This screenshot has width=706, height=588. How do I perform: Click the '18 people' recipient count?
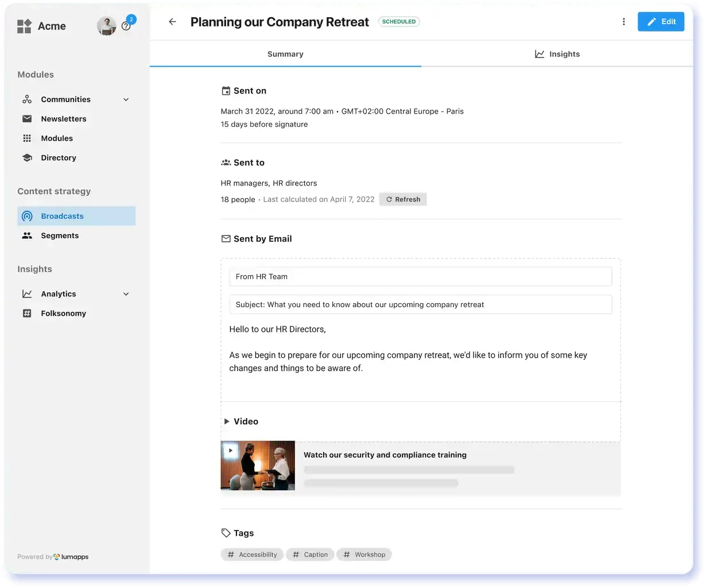pyautogui.click(x=238, y=199)
